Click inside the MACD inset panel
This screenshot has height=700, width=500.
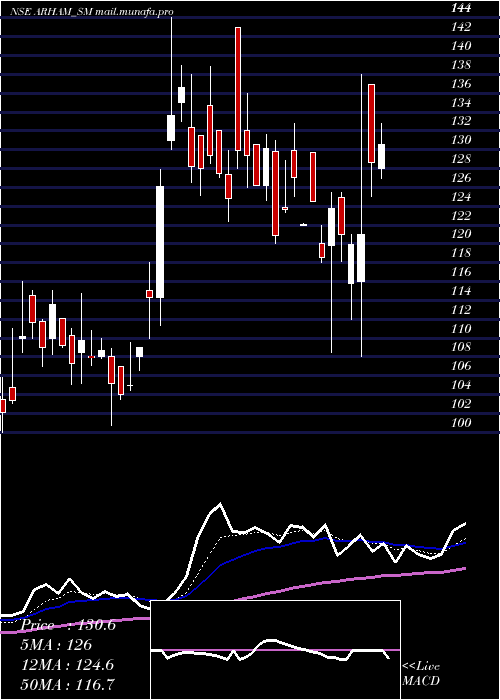(275, 650)
